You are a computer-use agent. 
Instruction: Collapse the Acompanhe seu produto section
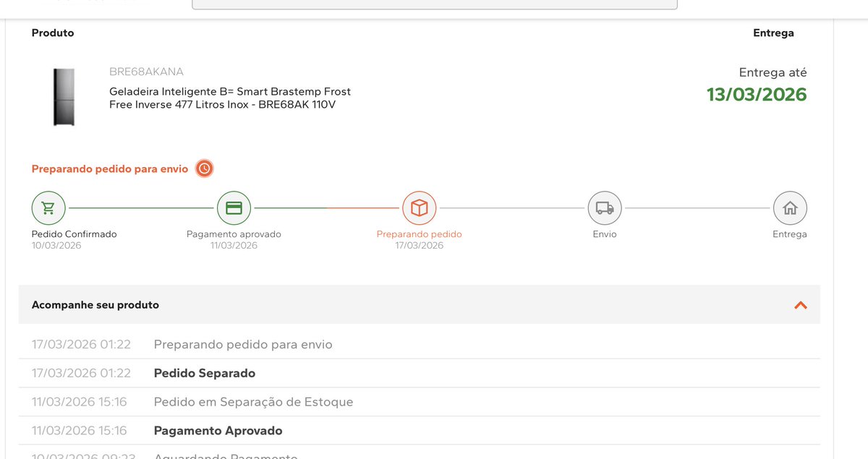(801, 305)
